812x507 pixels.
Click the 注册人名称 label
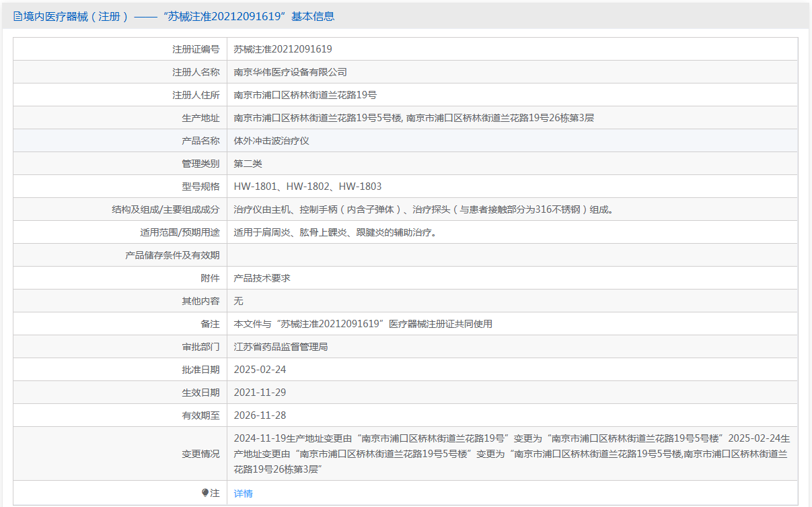196,72
